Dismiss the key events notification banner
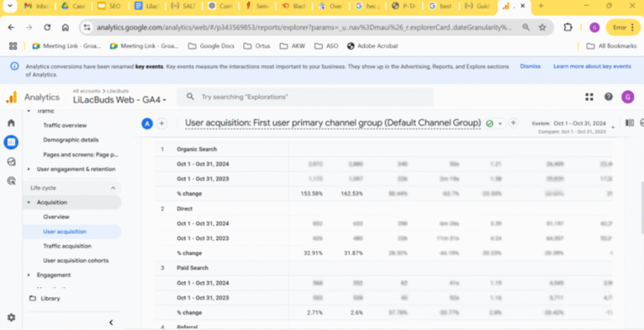644x330 pixels. [x=530, y=66]
